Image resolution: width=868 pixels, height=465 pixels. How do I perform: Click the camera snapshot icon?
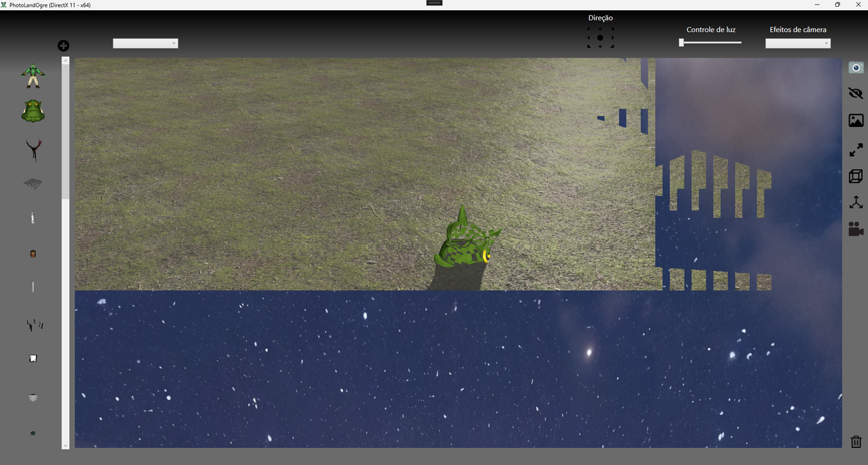tap(856, 68)
